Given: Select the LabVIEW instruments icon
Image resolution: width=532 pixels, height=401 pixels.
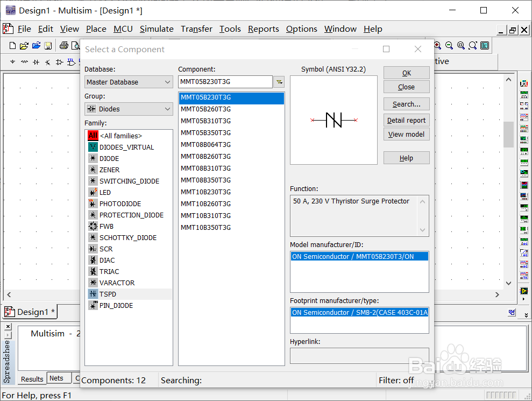Looking at the screenshot, I should click(524, 291).
